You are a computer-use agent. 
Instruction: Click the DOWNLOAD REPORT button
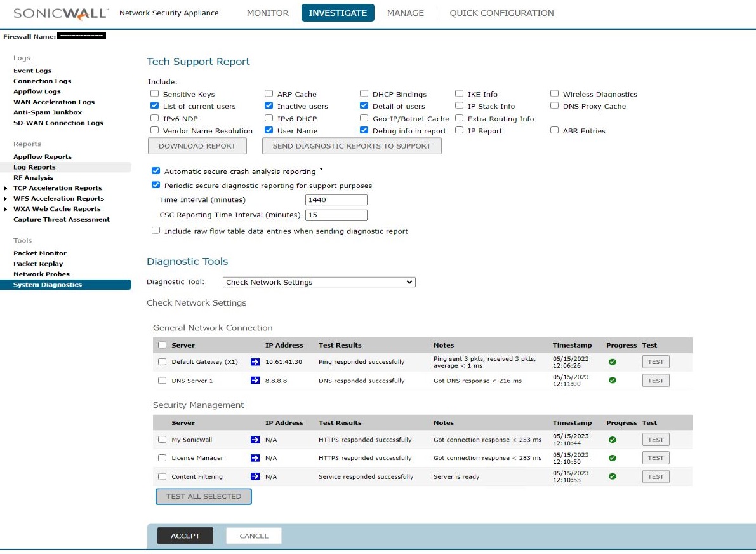coord(197,146)
